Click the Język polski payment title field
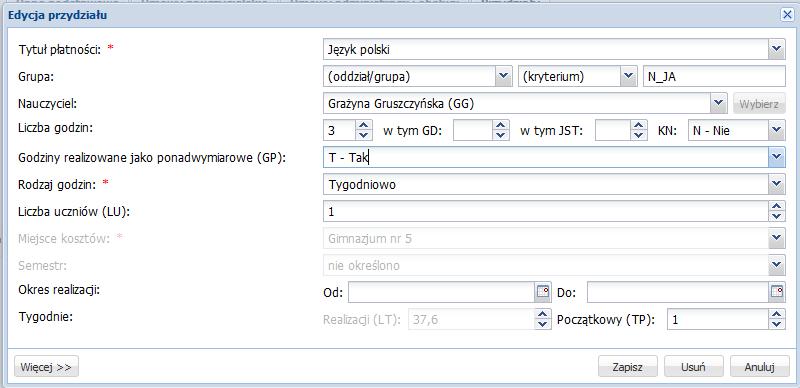This screenshot has width=800, height=388. point(546,50)
